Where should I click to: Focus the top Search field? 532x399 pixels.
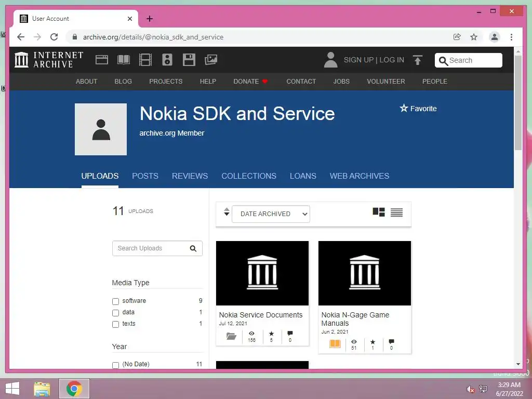point(469,60)
